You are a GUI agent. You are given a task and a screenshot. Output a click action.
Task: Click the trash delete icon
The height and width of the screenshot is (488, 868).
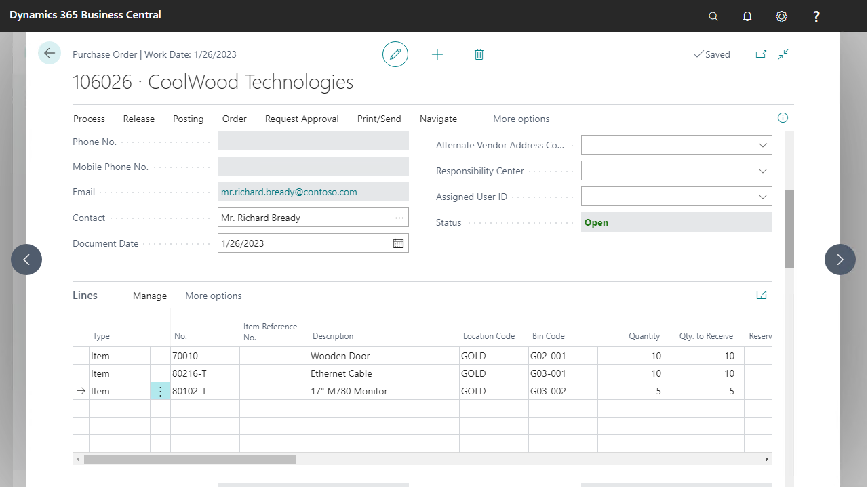point(479,54)
